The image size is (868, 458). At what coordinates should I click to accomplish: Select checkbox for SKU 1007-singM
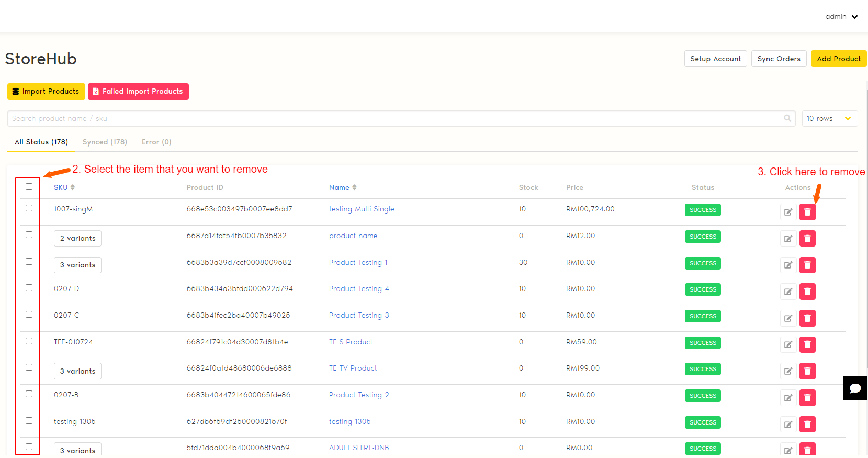click(29, 208)
